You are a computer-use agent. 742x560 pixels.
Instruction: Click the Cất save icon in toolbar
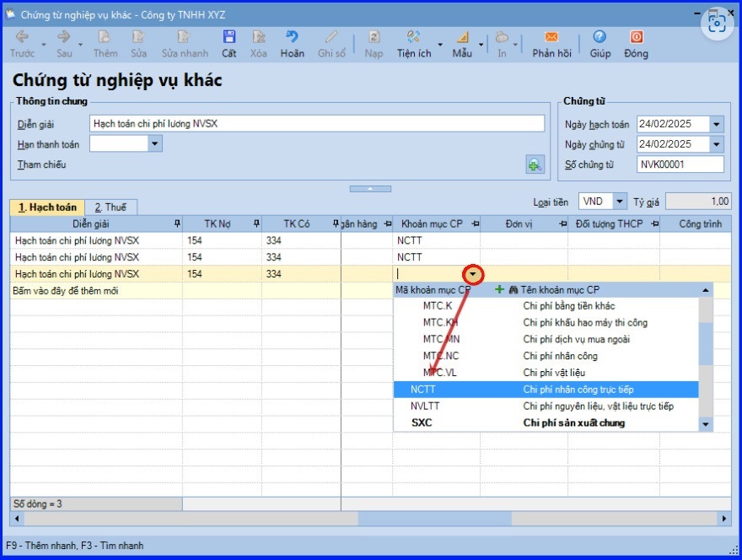coord(229,38)
